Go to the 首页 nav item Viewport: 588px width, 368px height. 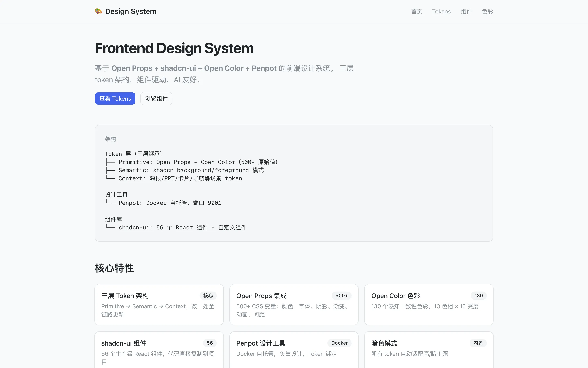coord(416,11)
